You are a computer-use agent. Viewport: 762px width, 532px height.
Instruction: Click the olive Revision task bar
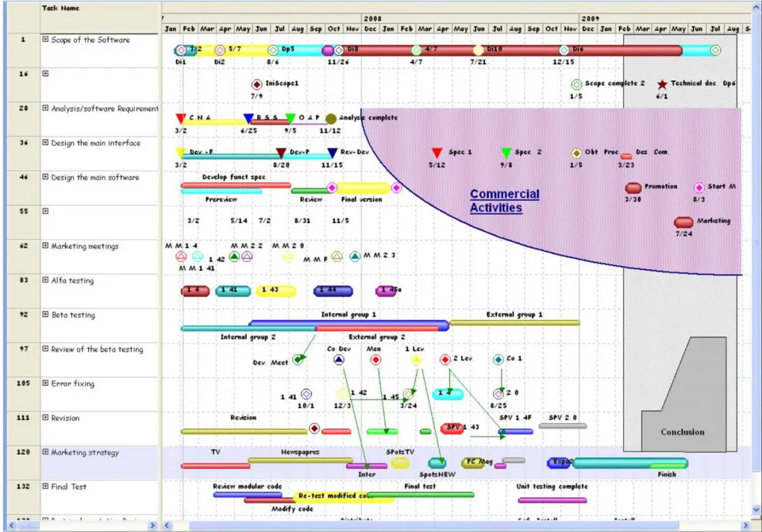pyautogui.click(x=244, y=431)
